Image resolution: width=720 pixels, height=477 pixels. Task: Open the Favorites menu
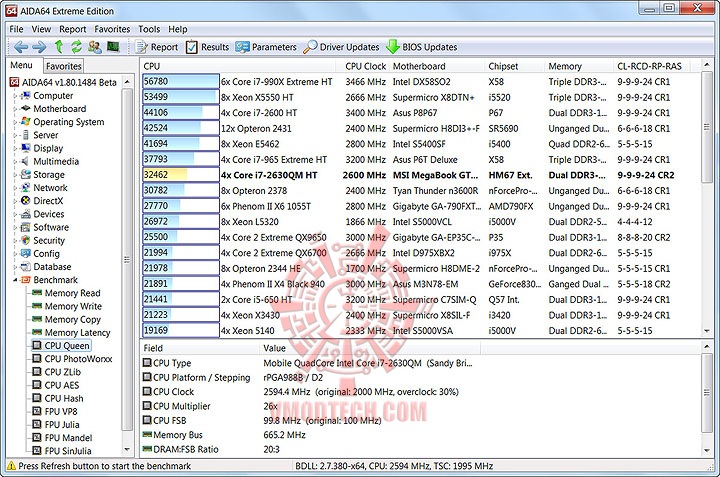coord(112,29)
